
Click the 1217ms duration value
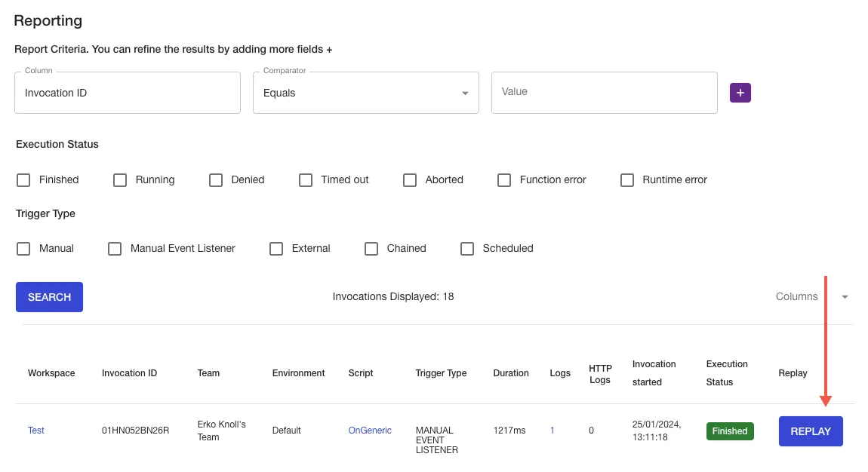click(x=509, y=431)
